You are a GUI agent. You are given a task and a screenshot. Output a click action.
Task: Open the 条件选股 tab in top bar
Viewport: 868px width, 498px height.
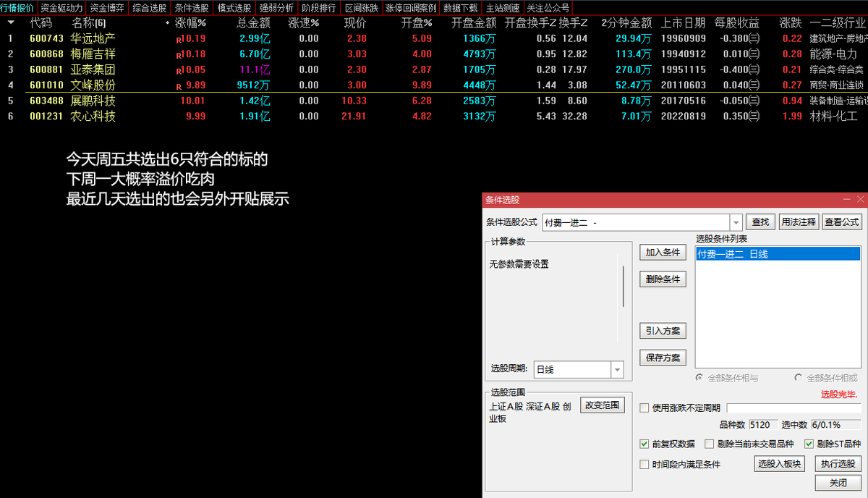click(x=192, y=8)
